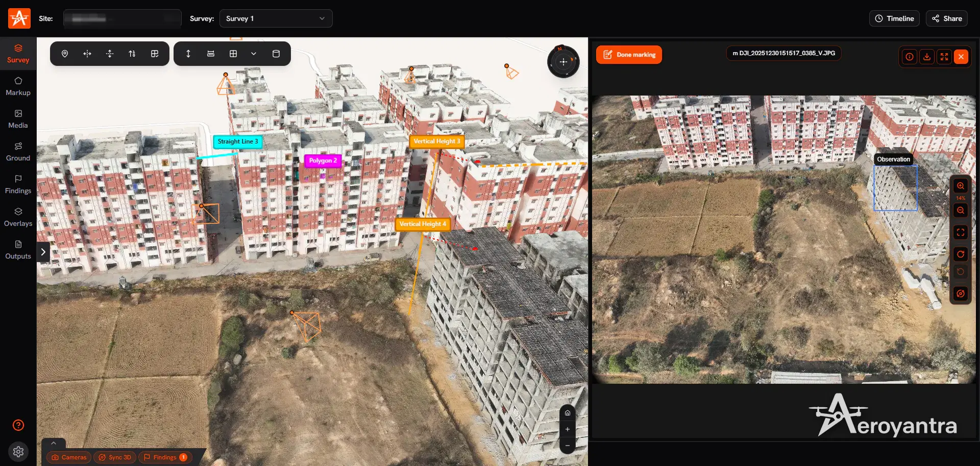Select the ruler distance measurement tool
Viewport: 980px width, 466px height.
click(211, 54)
